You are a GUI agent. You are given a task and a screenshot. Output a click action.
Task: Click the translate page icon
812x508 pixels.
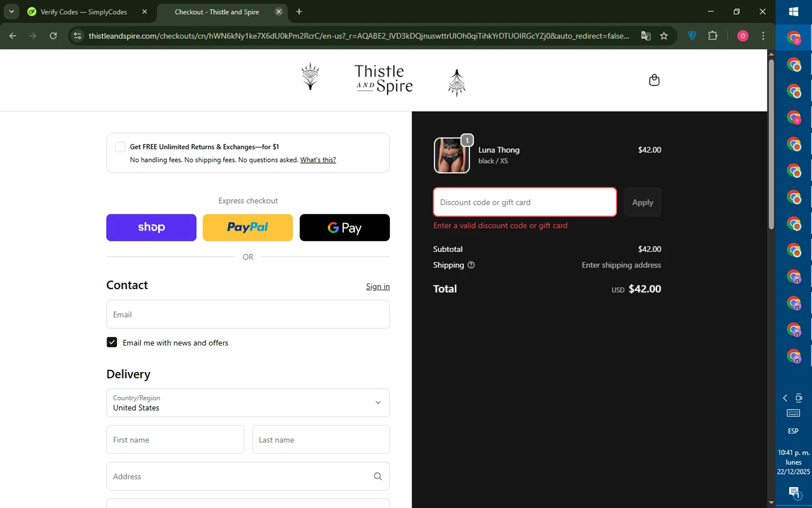tap(646, 36)
